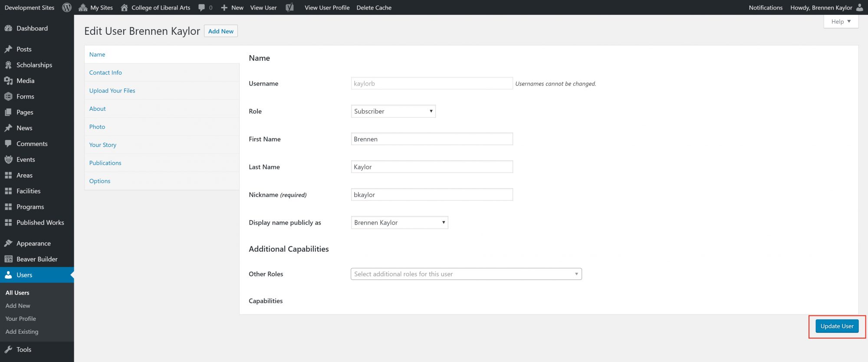Image resolution: width=868 pixels, height=362 pixels.
Task: Click the Events calendar icon
Action: click(x=8, y=159)
